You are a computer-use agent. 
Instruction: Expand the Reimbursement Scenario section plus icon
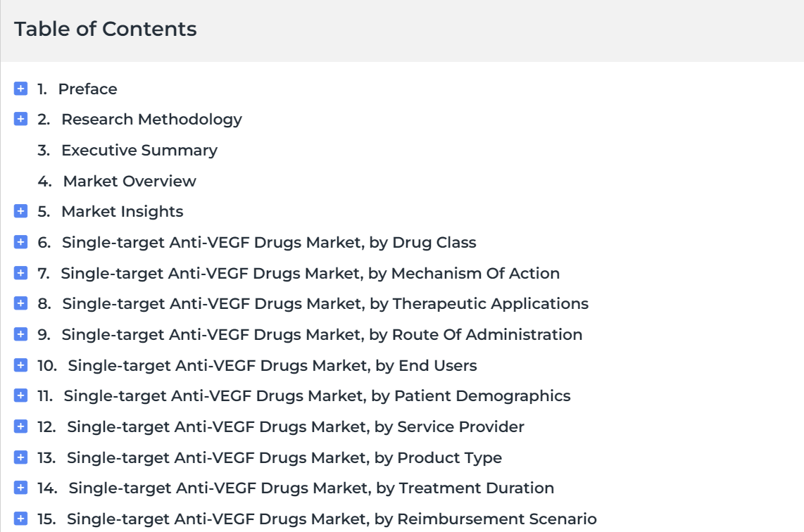coord(20,519)
